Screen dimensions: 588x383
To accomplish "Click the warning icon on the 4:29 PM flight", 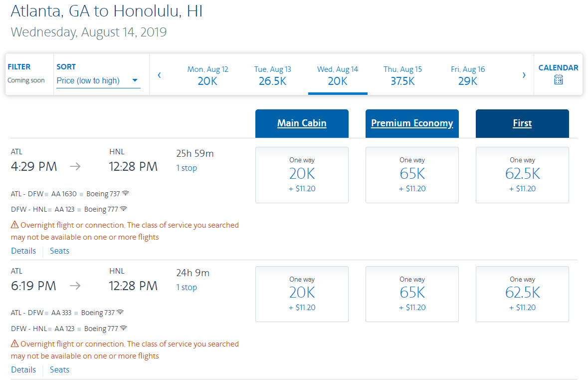I will coord(15,225).
